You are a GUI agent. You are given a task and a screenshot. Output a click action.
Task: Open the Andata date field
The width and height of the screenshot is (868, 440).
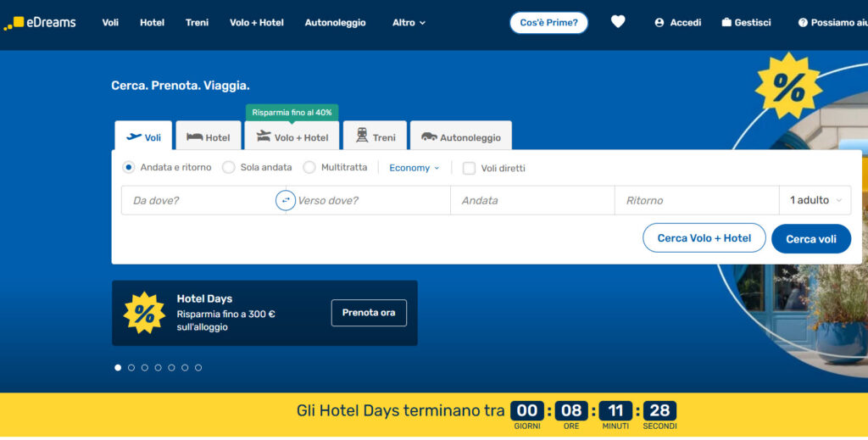pos(532,200)
